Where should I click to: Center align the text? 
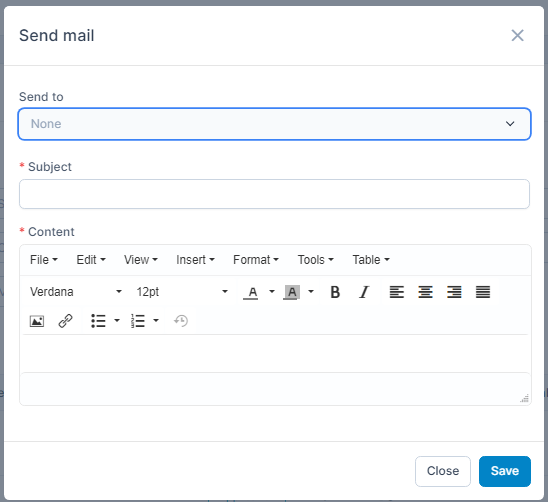click(x=425, y=292)
